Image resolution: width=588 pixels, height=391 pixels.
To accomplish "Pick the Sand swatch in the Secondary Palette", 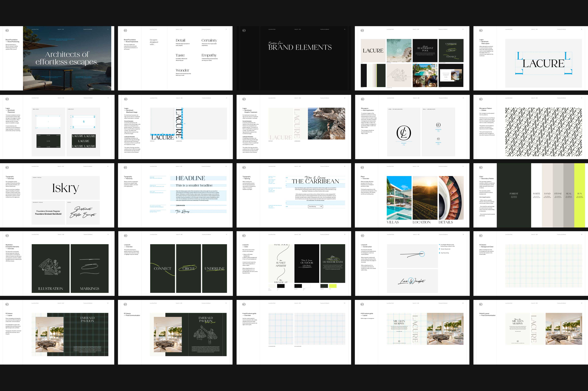I will (x=547, y=195).
